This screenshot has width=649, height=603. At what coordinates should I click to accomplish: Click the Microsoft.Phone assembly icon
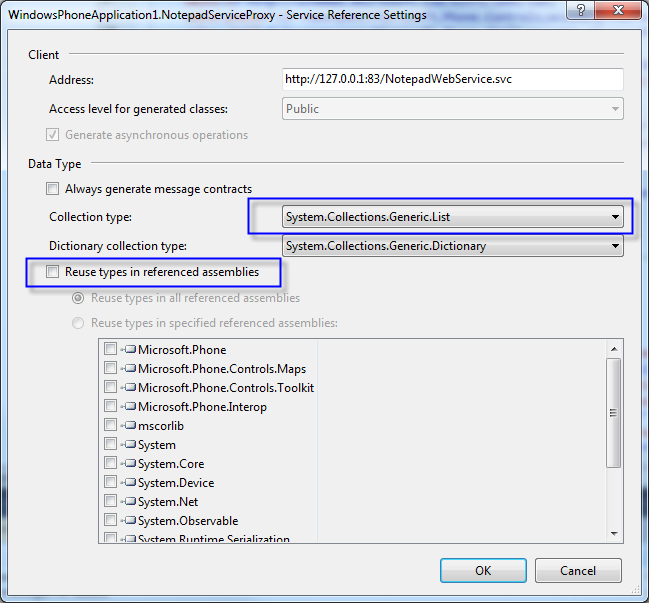pyautogui.click(x=128, y=350)
